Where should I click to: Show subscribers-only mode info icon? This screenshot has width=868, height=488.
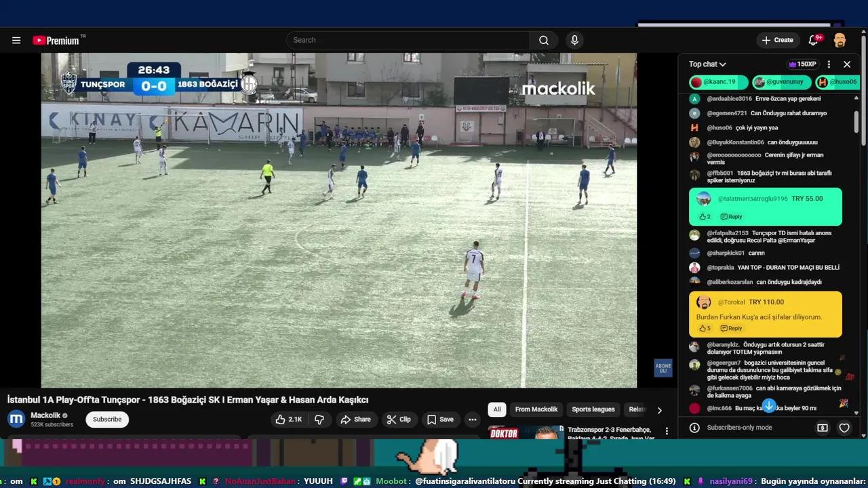click(694, 428)
